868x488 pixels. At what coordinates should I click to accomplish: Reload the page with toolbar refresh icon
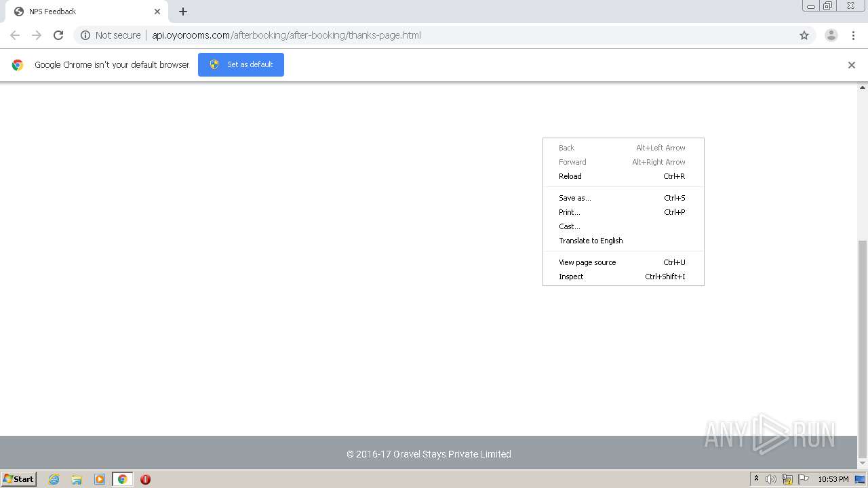coord(58,35)
